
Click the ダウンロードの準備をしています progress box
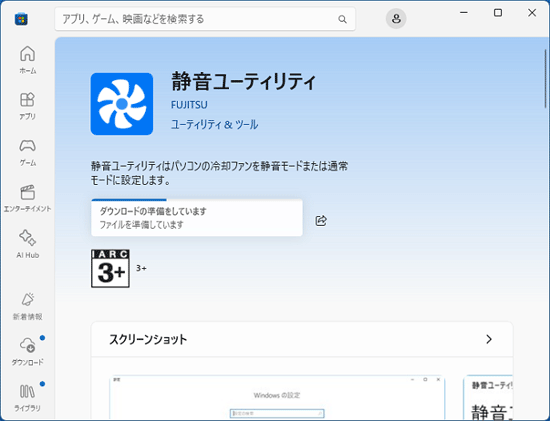click(197, 218)
